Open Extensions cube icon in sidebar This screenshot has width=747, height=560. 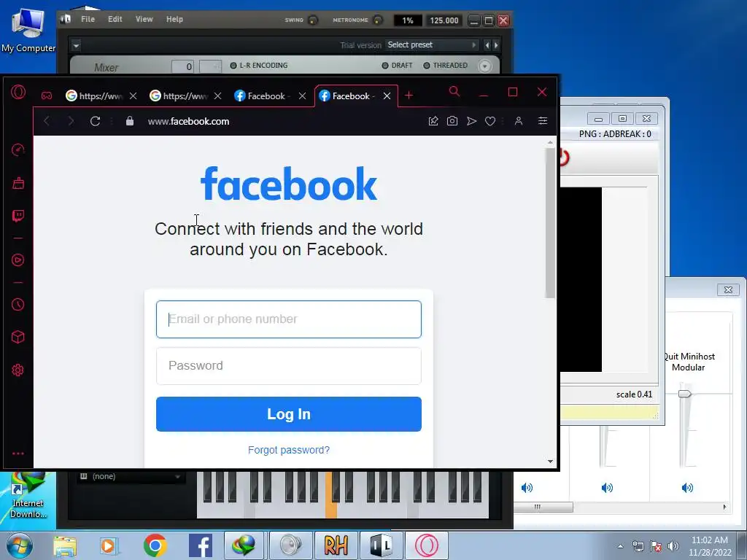point(18,337)
